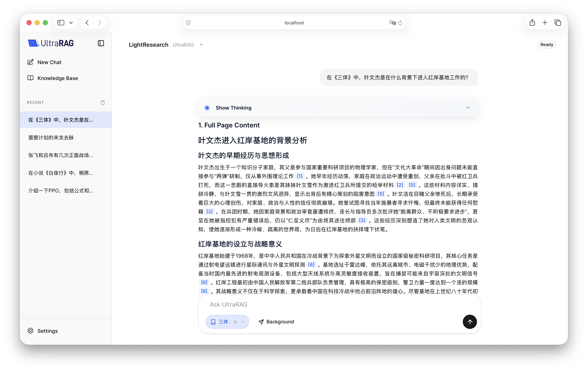This screenshot has height=371, width=588.
Task: Remove the 三体 knowledge base chip
Action: pyautogui.click(x=235, y=322)
